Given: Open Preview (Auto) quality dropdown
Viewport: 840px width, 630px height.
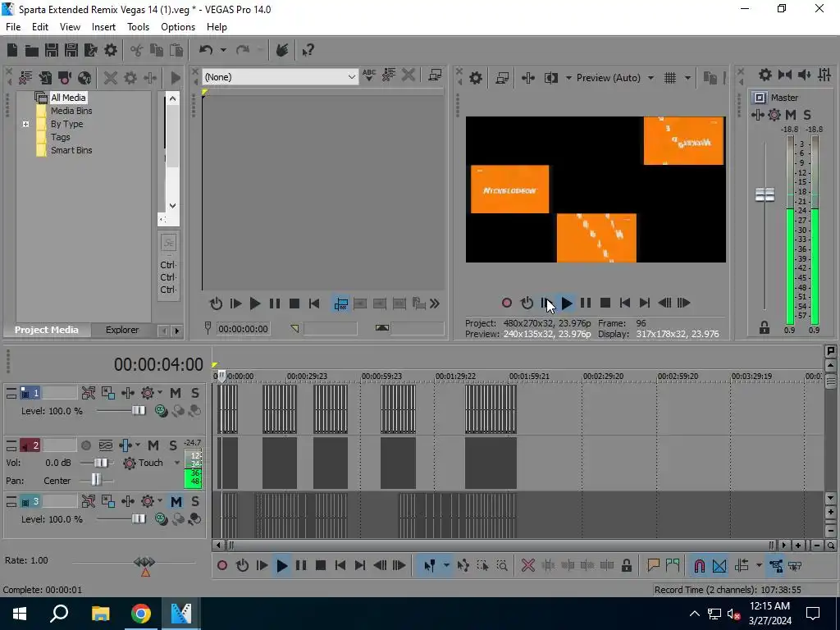Looking at the screenshot, I should click(x=651, y=78).
